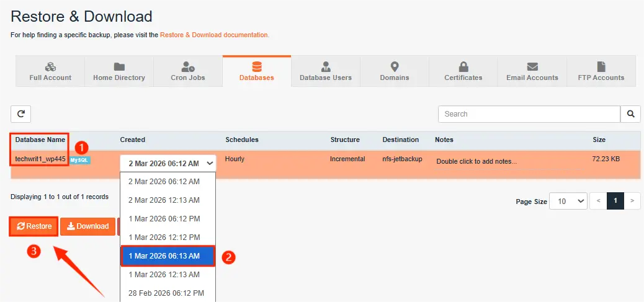Screen dimensions: 644x302
Task: Go to next page arrow
Action: (x=632, y=201)
